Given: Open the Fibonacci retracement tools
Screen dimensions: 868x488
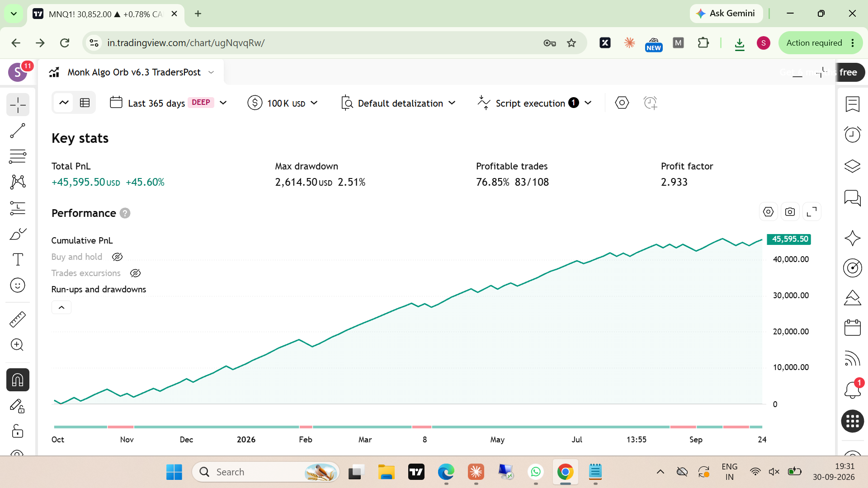Looking at the screenshot, I should (x=18, y=156).
